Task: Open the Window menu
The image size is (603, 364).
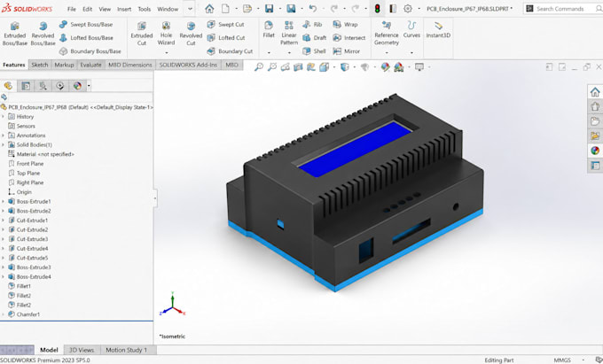Action: point(168,9)
